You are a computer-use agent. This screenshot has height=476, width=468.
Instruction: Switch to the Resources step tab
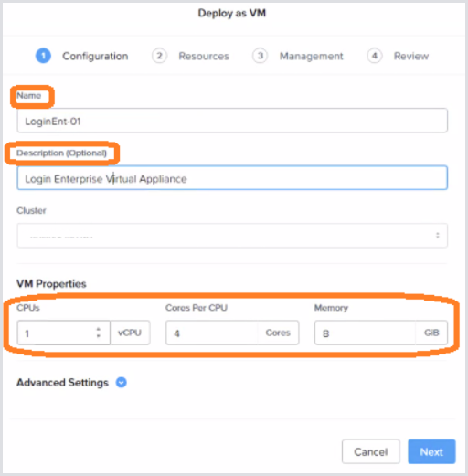coord(204,56)
